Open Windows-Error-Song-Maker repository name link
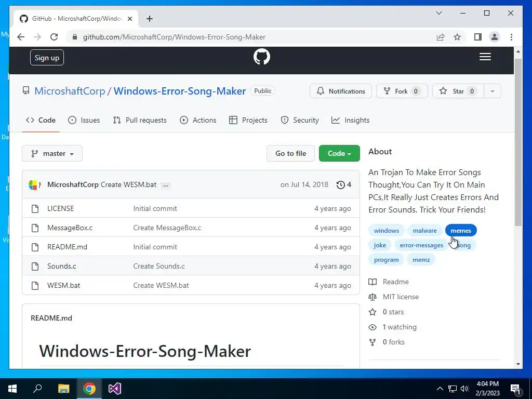Viewport: 532px width, 399px height. pos(179,91)
